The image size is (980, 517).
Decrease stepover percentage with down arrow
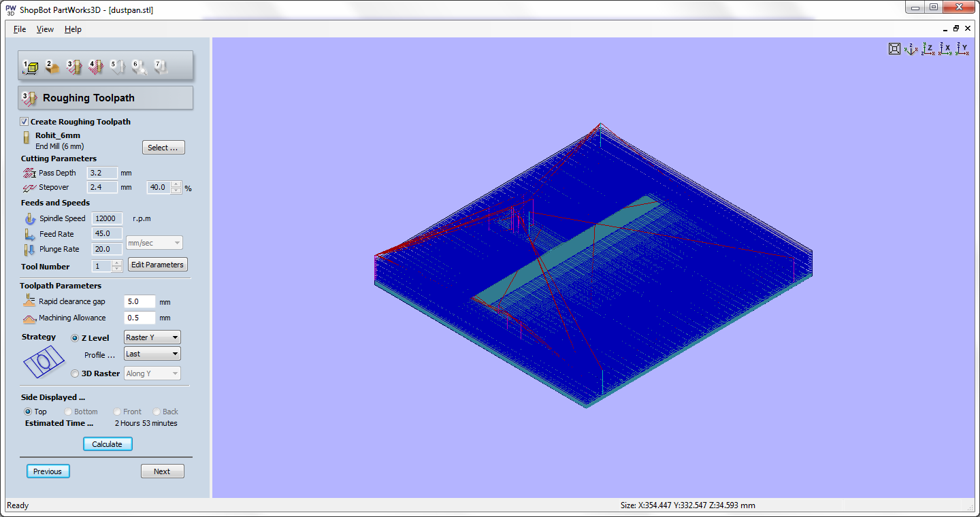[176, 190]
